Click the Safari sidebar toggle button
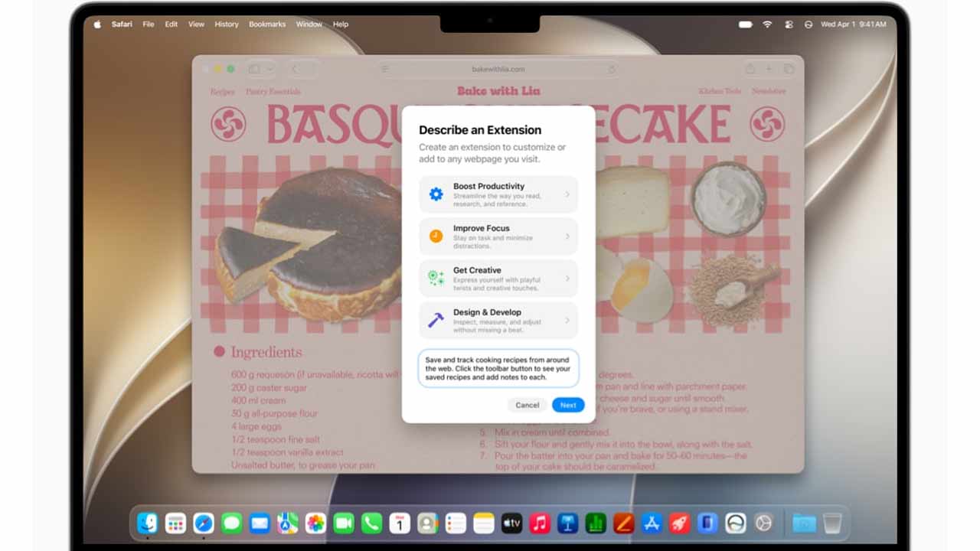 [x=254, y=70]
